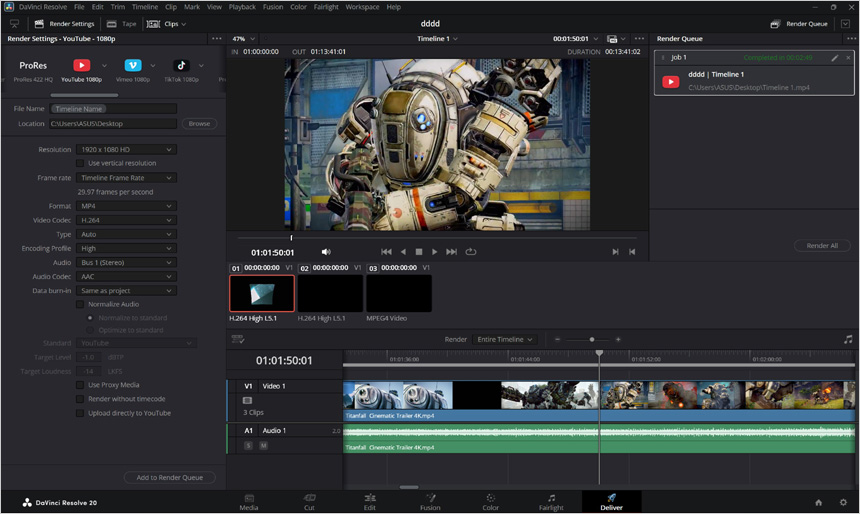Screen dimensions: 860x514
Task: Choose the Vimeo 1080p preset icon
Action: click(132, 65)
